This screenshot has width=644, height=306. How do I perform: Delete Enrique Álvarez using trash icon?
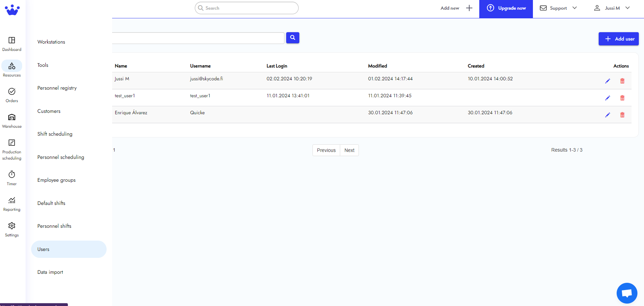coord(622,115)
